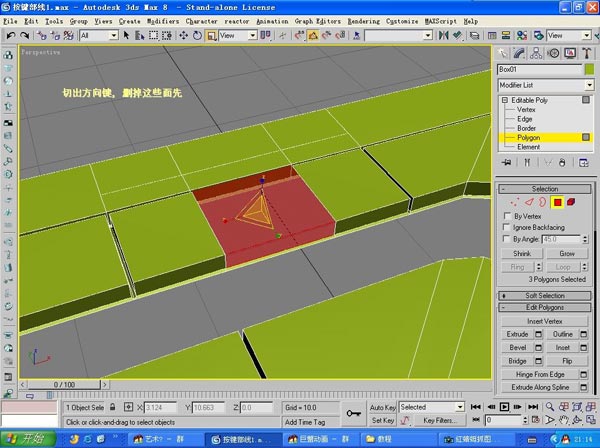The width and height of the screenshot is (600, 448).
Task: Enable the Ignore Backfacing checkbox
Action: coord(507,227)
